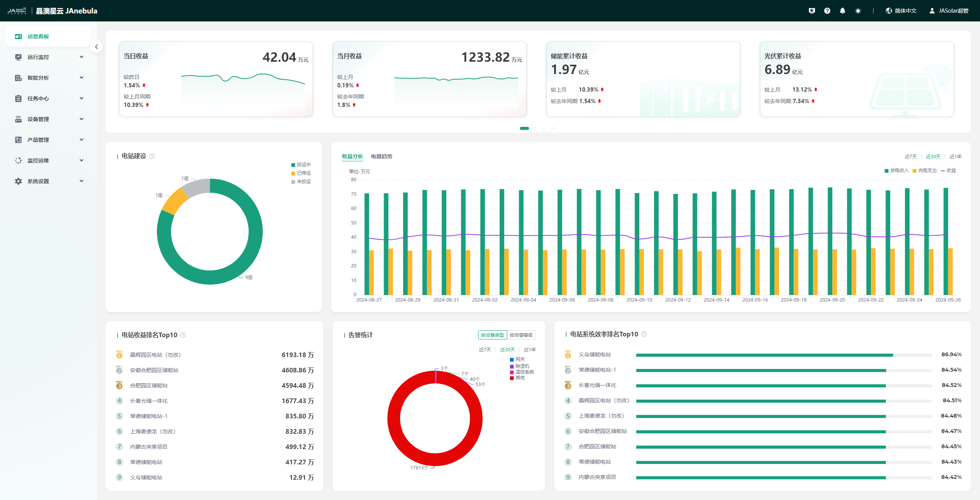Click the notification bell icon
Viewport: 980px width, 500px height.
coord(842,11)
